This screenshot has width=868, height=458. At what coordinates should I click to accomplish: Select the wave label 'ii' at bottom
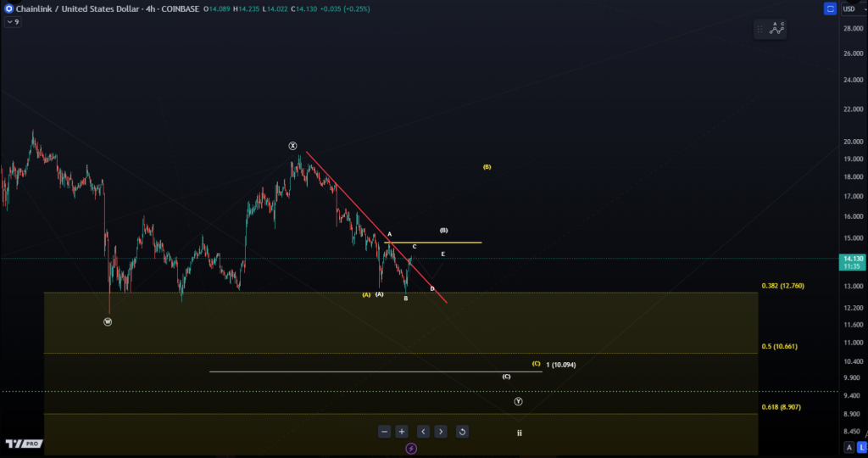[520, 433]
